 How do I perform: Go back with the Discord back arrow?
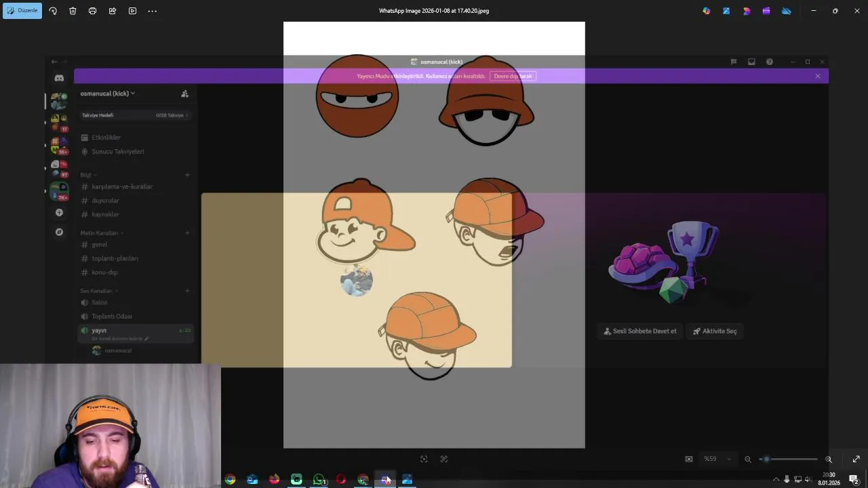[55, 62]
